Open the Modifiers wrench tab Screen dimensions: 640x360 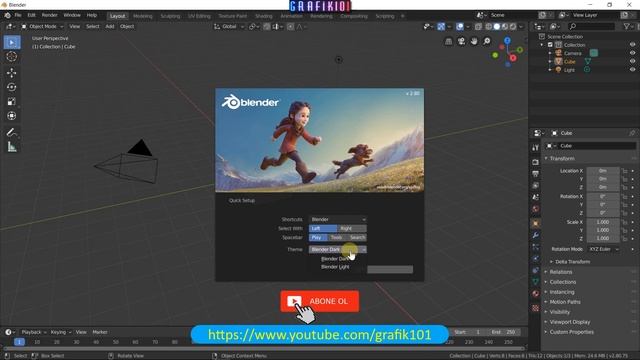[536, 235]
